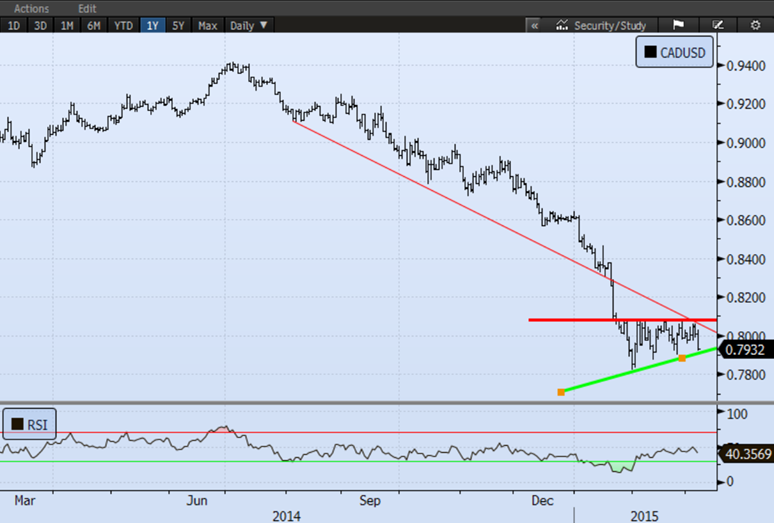Image resolution: width=774 pixels, height=523 pixels.
Task: Click the panel divider above RSI
Action: 358,403
